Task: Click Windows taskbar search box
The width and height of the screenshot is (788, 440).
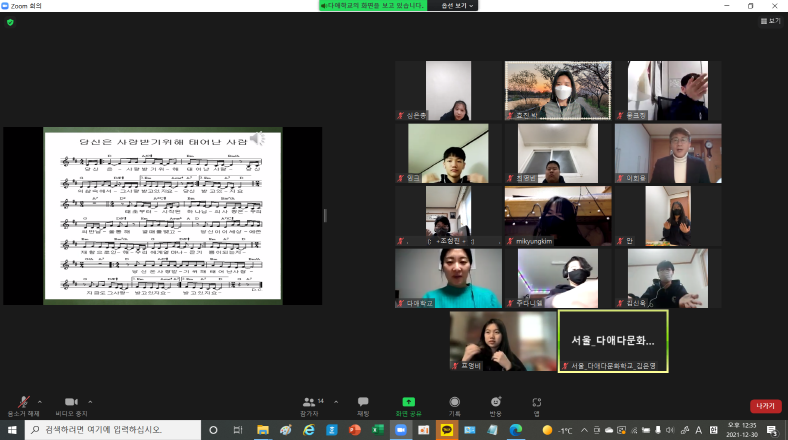Action: [x=113, y=430]
